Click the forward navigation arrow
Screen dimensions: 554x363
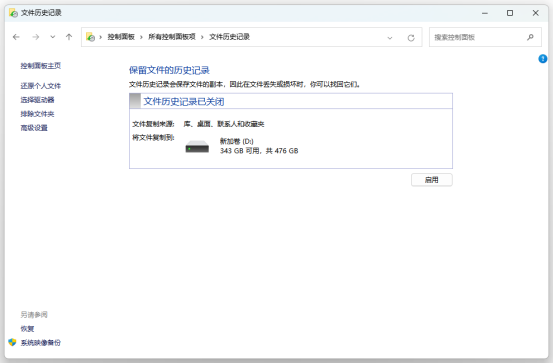[36, 37]
